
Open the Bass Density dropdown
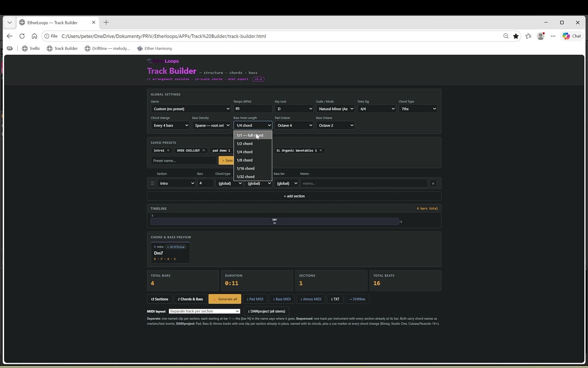(211, 125)
